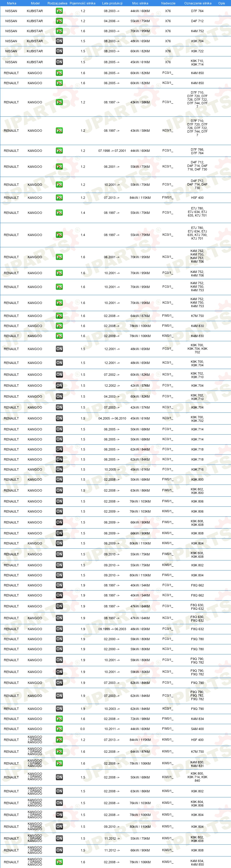Click engine code cell K9K 716
Screen dimensions: 231x868
[197, 469]
